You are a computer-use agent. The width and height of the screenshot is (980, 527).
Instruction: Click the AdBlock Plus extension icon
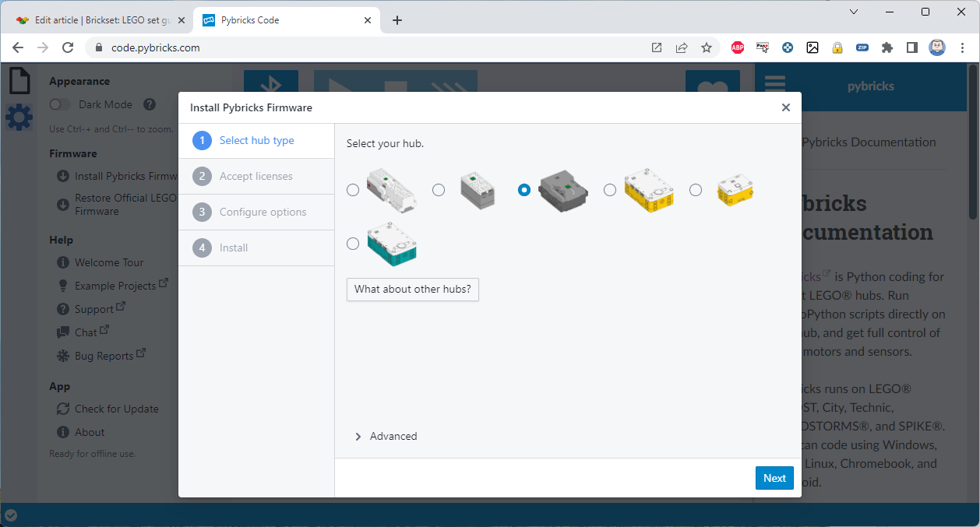click(737, 47)
